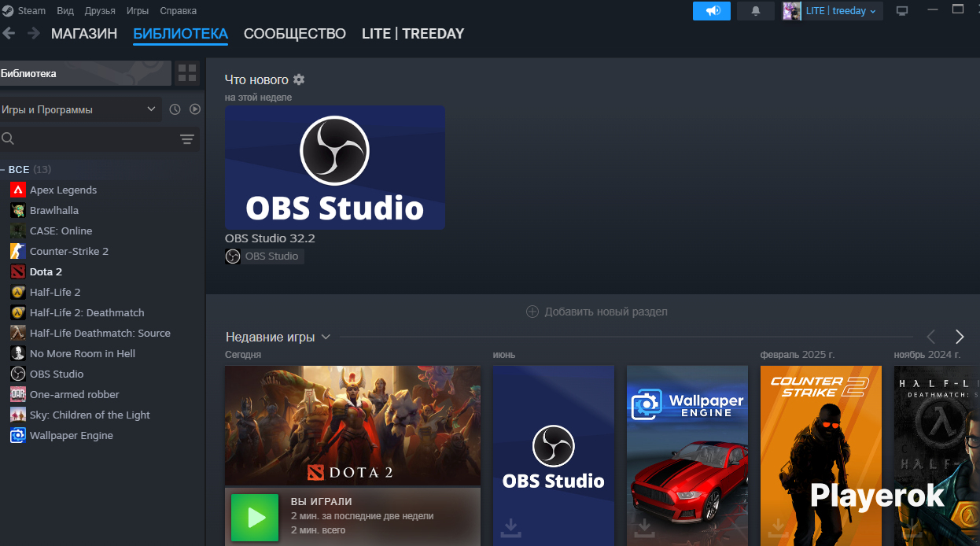The image size is (980, 546).
Task: Collapse the ВСЕ category
Action: click(x=3, y=169)
